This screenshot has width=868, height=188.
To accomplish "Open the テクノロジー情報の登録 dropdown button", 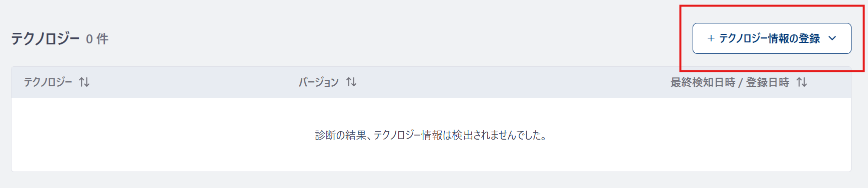I will (x=772, y=38).
